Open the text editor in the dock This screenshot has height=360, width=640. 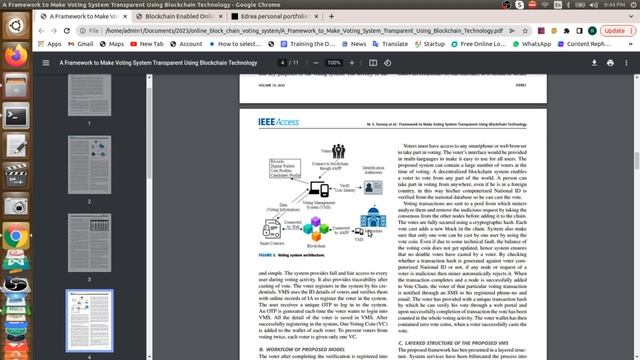click(x=16, y=146)
